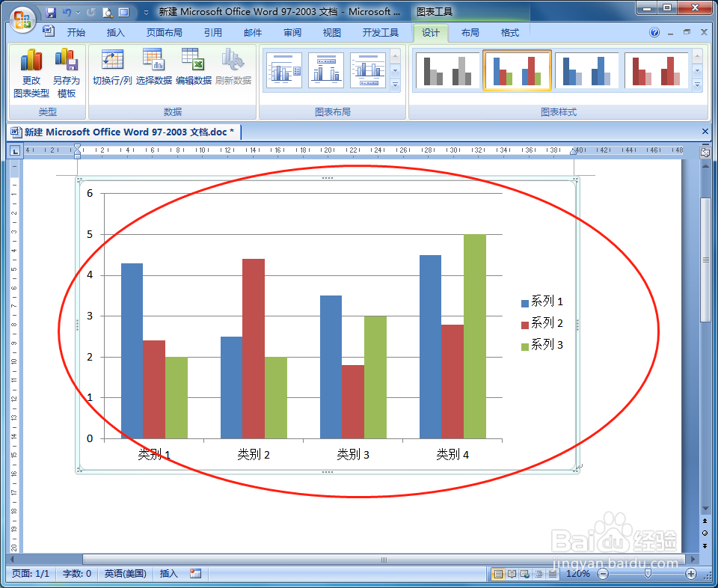Save document from Quick Access Toolbar
Screen dimensions: 718x588
pos(51,13)
